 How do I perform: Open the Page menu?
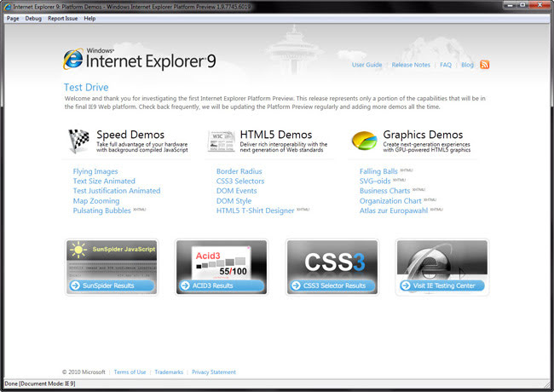point(13,18)
